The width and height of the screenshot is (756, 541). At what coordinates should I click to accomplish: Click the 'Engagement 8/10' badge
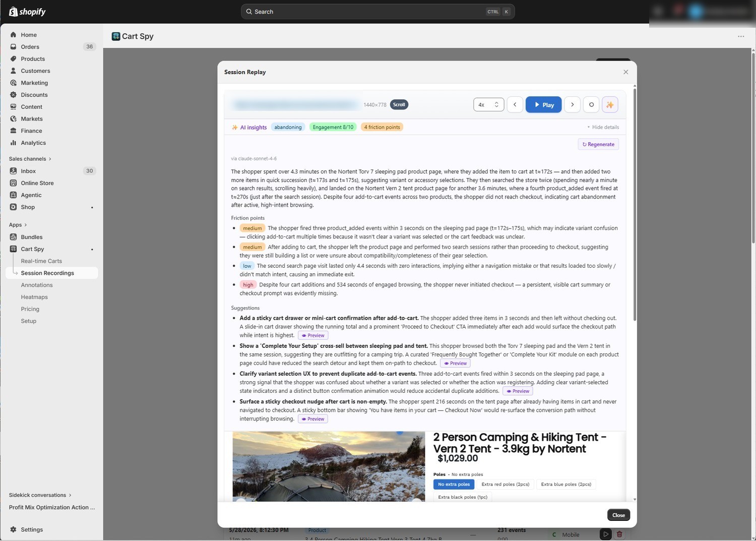tap(333, 127)
